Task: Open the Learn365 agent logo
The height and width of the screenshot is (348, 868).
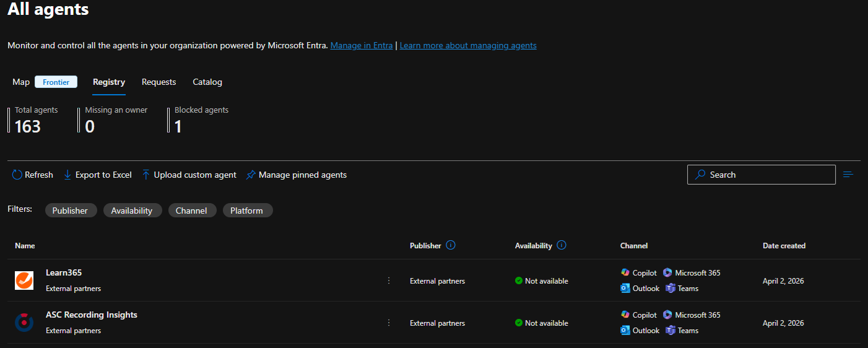Action: [24, 281]
